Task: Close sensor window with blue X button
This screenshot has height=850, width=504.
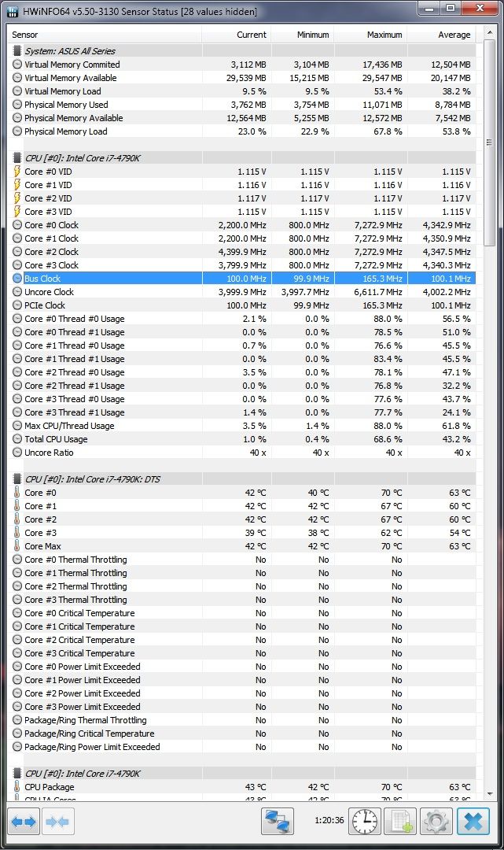Action: (473, 821)
